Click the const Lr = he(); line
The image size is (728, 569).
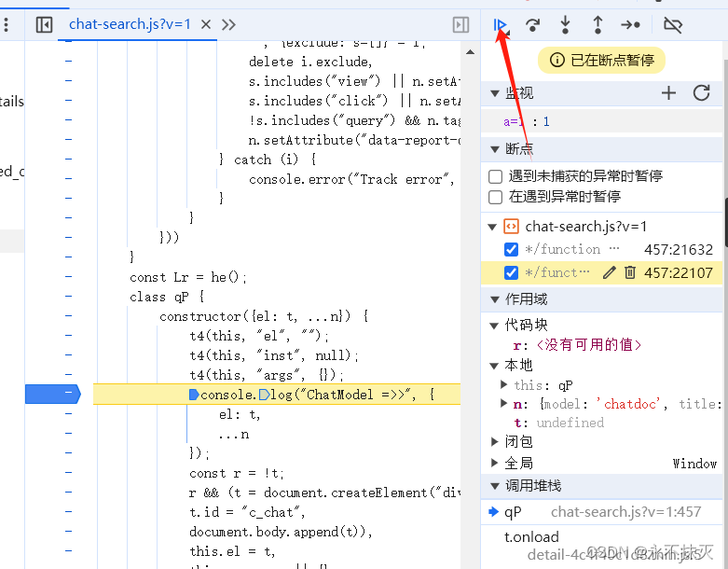coord(188,277)
